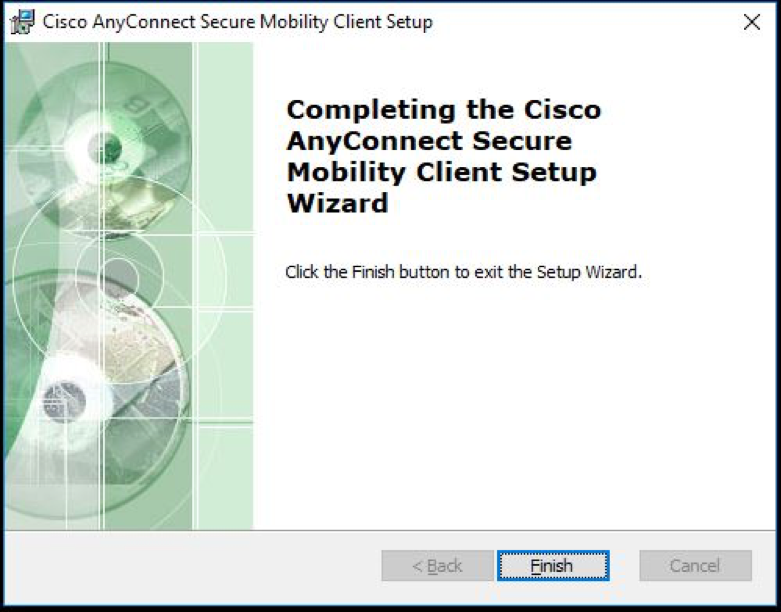
Task: Click the greyed-out Back button
Action: click(437, 566)
